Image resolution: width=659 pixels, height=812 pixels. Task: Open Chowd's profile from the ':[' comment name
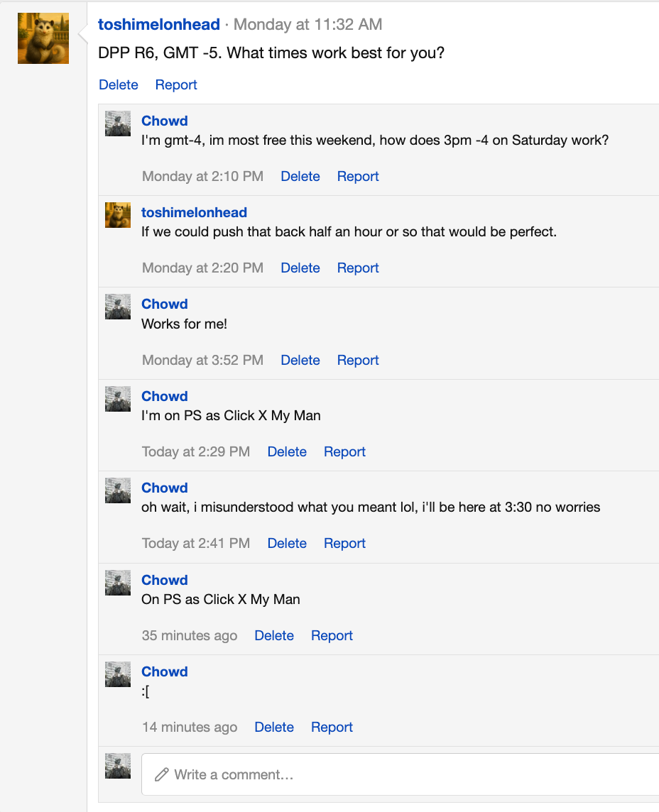(165, 671)
